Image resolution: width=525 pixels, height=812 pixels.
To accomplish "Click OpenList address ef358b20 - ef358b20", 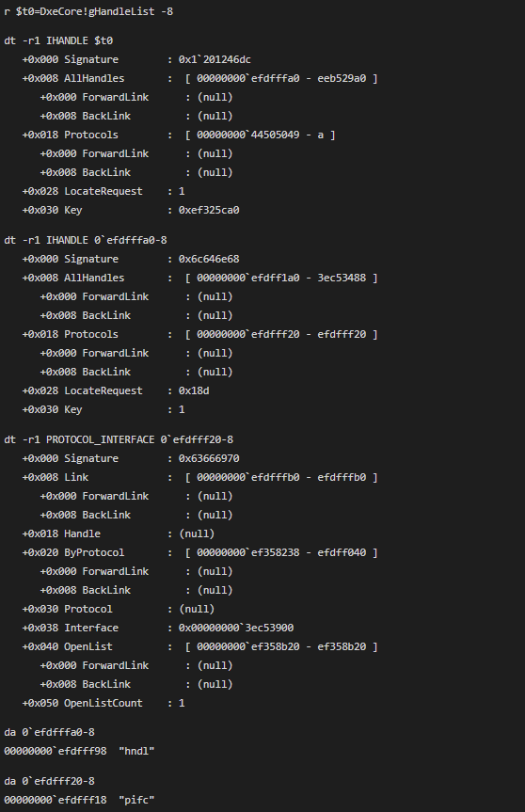I will pos(281,646).
